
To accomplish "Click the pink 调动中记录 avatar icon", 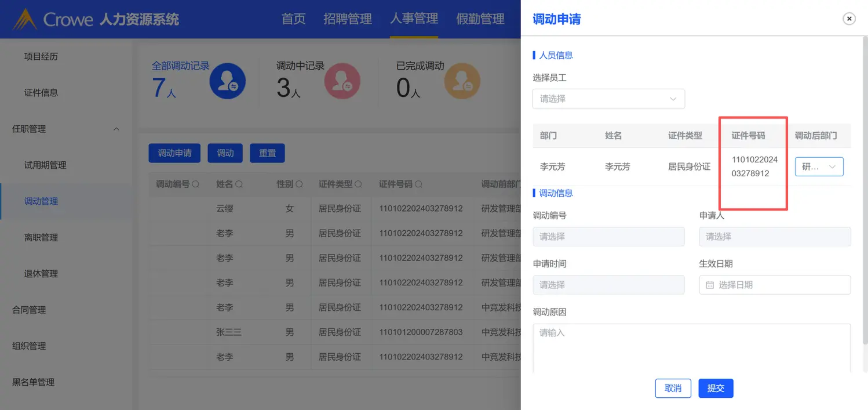I will [x=342, y=81].
